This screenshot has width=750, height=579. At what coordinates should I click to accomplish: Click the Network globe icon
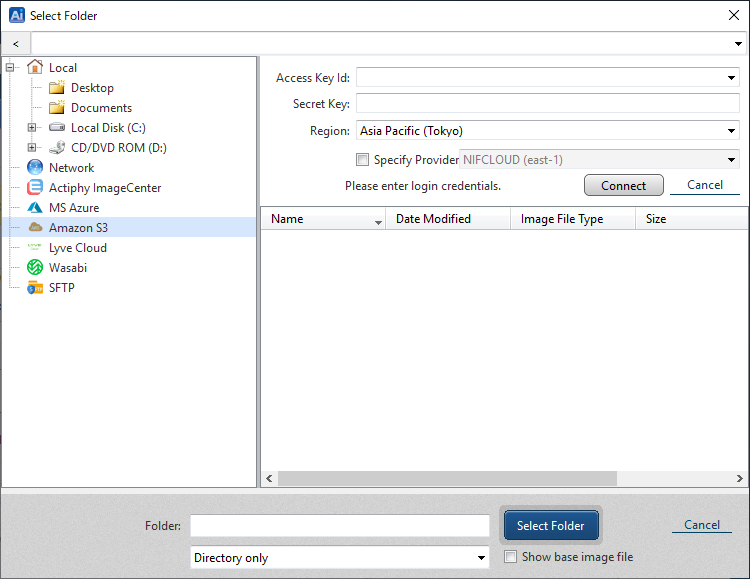(36, 168)
